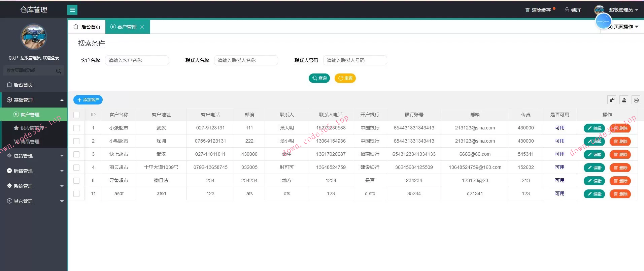Check the box for ID 3 row
644x271 pixels.
76,154
